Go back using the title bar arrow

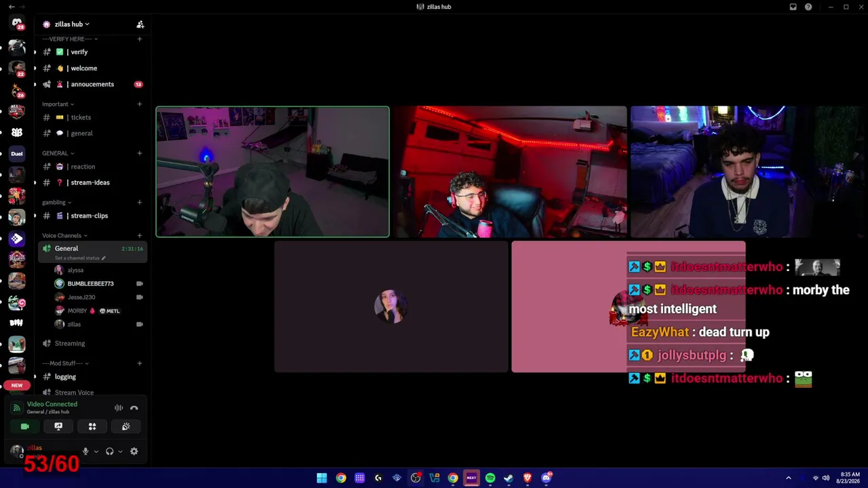(12, 7)
